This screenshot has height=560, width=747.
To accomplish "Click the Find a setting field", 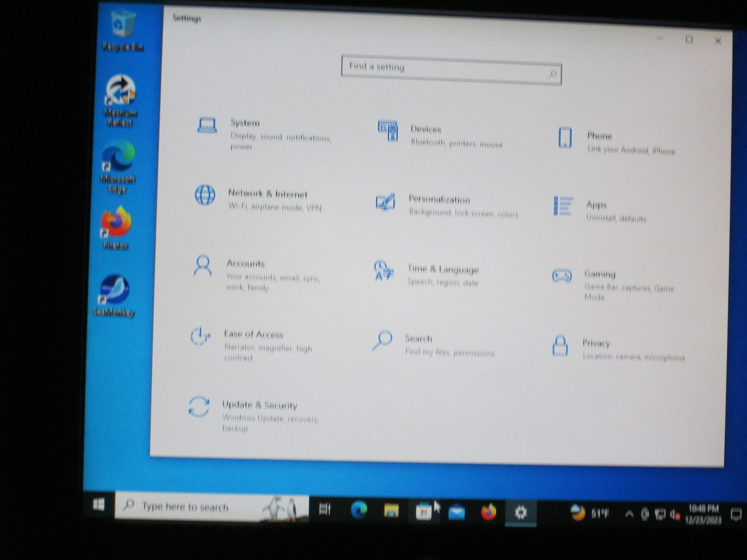I will [451, 70].
